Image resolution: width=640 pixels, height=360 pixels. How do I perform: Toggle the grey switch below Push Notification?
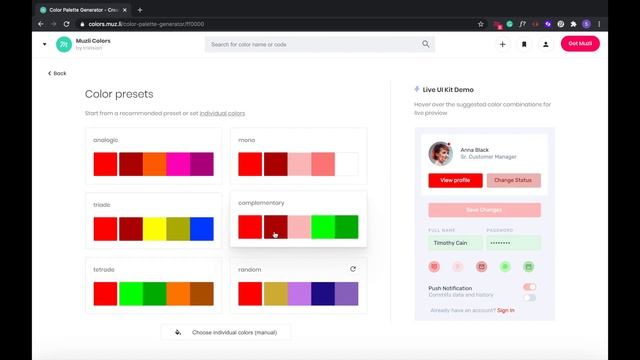[529, 298]
